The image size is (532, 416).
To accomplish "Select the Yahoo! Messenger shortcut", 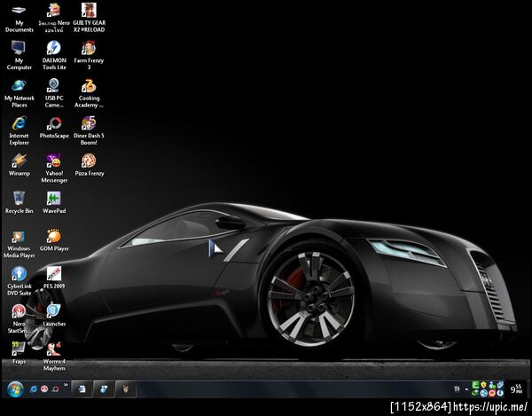I will coord(54,169).
